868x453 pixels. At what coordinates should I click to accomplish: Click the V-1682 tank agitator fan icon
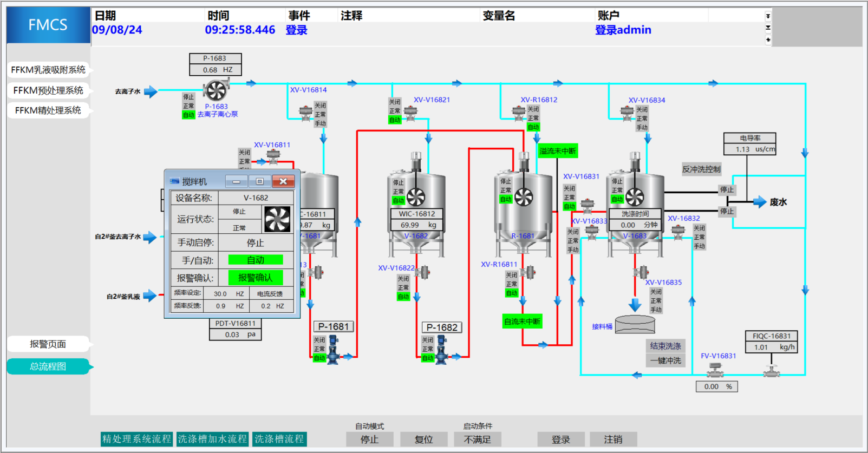click(x=416, y=197)
